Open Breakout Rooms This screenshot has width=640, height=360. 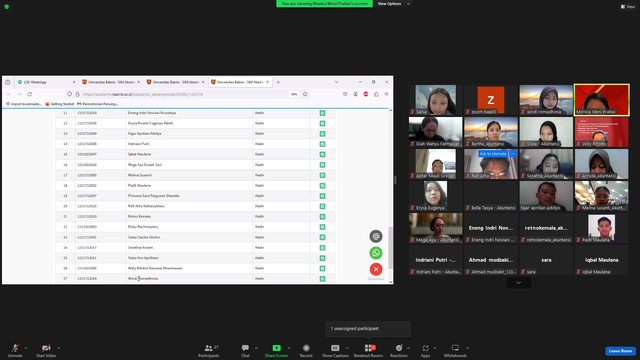pyautogui.click(x=368, y=350)
